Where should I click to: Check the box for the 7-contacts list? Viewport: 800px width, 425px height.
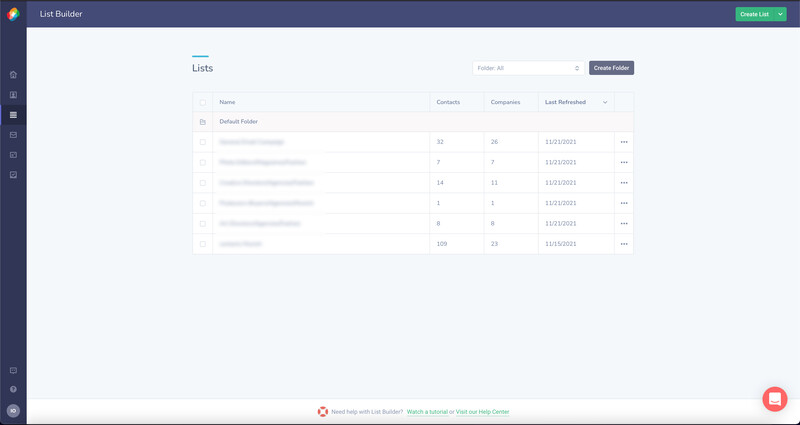pos(203,162)
